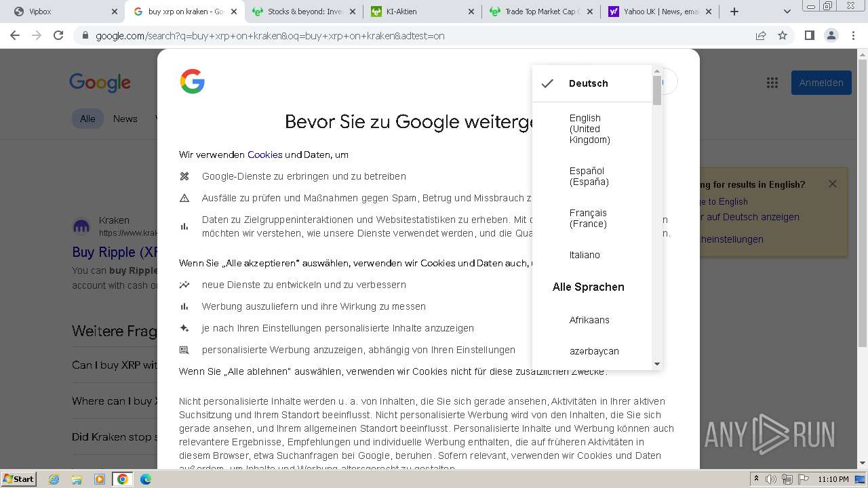Close the KI-Aktien tab
868x488 pixels.
472,12
